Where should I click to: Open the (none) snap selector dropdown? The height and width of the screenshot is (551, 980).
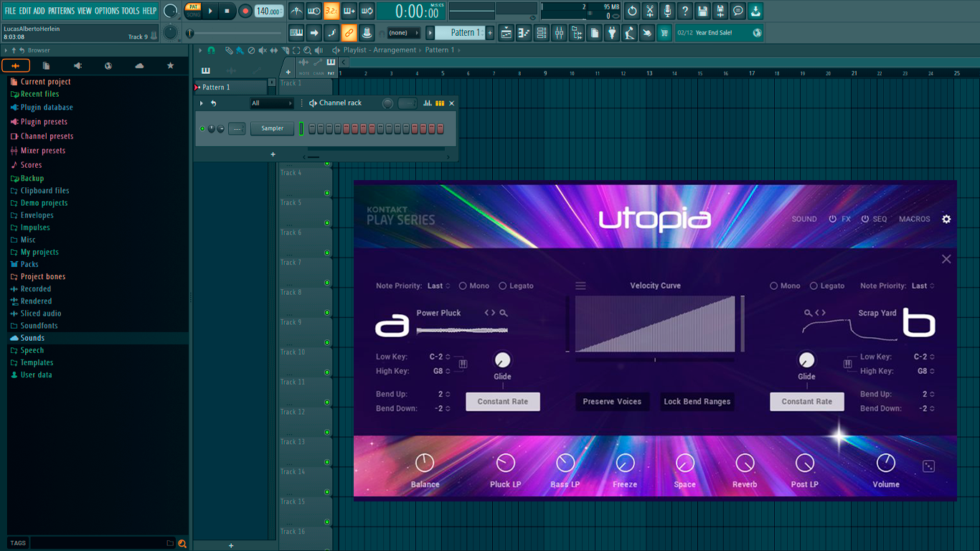403,32
